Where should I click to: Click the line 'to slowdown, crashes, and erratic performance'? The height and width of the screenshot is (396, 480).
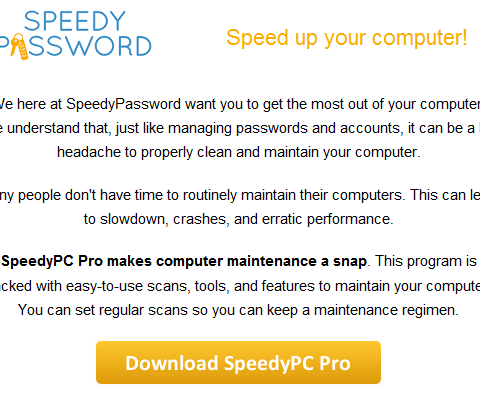click(239, 219)
